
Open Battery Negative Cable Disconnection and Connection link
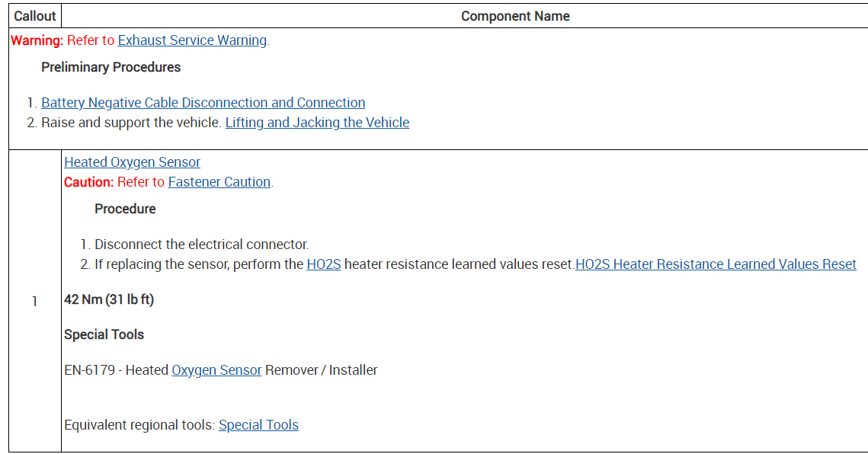click(203, 103)
